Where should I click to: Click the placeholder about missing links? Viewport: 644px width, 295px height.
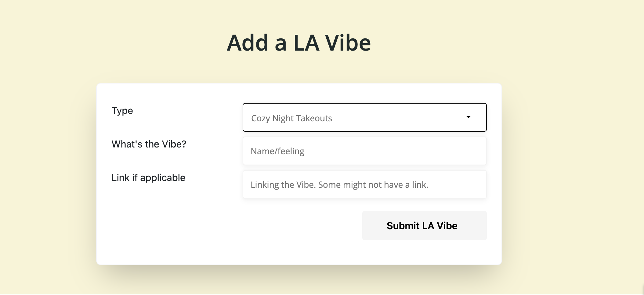pyautogui.click(x=339, y=185)
